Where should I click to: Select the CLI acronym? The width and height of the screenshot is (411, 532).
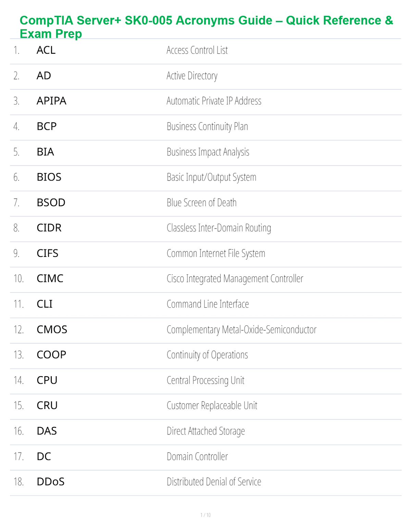point(45,304)
